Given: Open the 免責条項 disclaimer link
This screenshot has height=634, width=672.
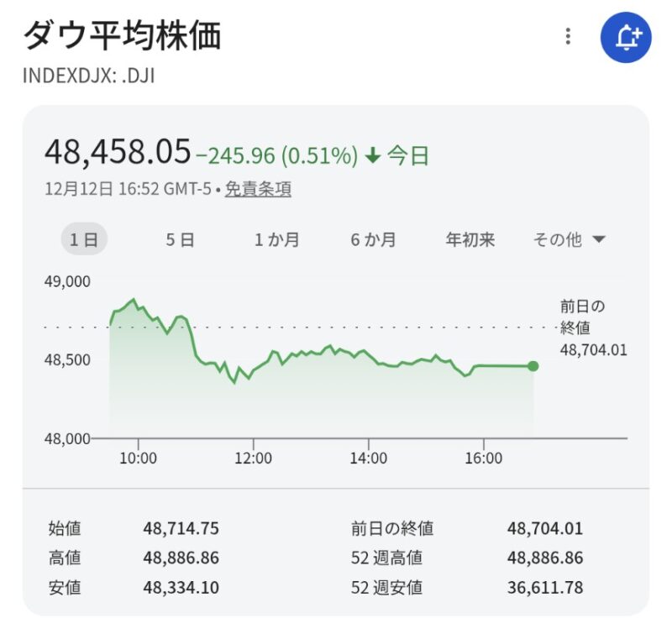Looking at the screenshot, I should tap(258, 190).
